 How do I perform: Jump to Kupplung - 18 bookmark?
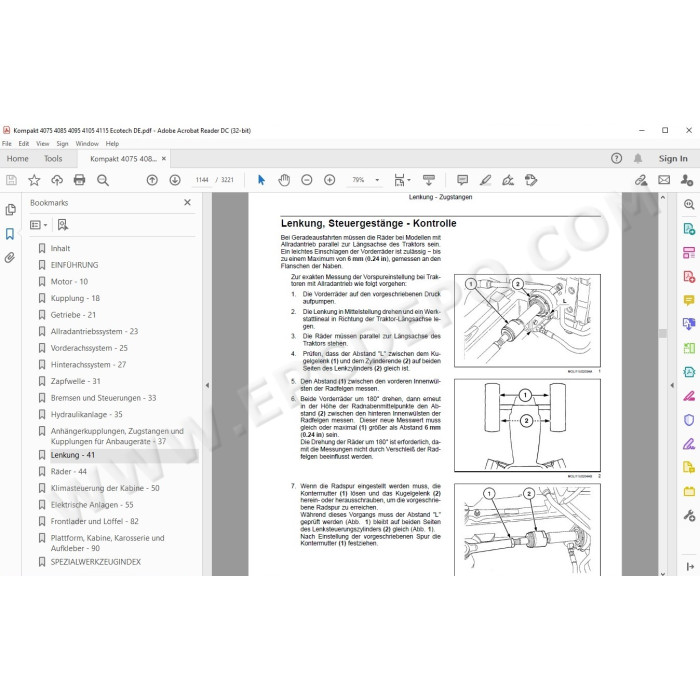point(75,298)
